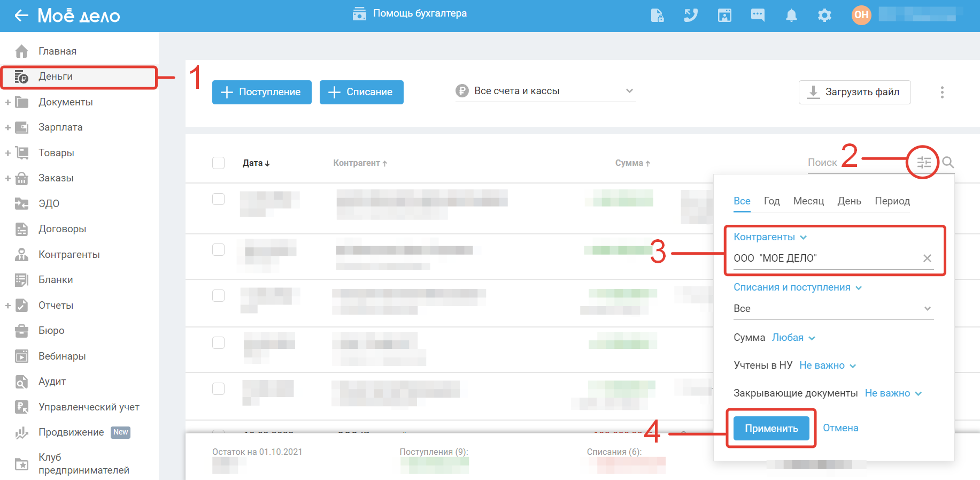Open the Все счета и кассы dropdown

coord(545,91)
